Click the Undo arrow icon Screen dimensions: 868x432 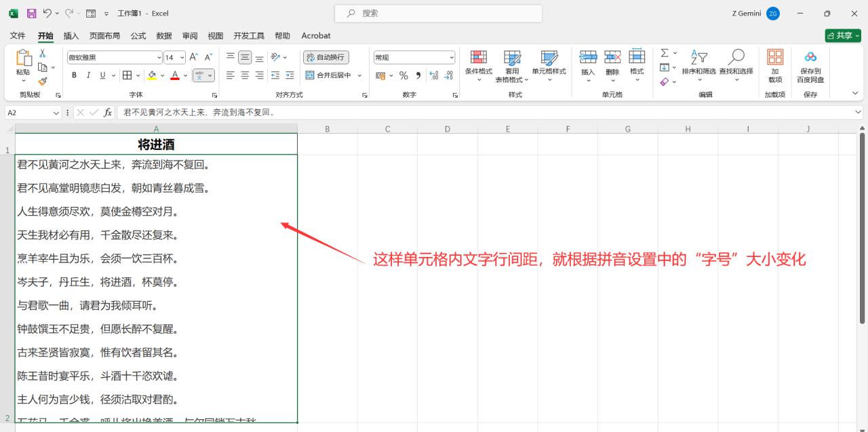coord(47,14)
